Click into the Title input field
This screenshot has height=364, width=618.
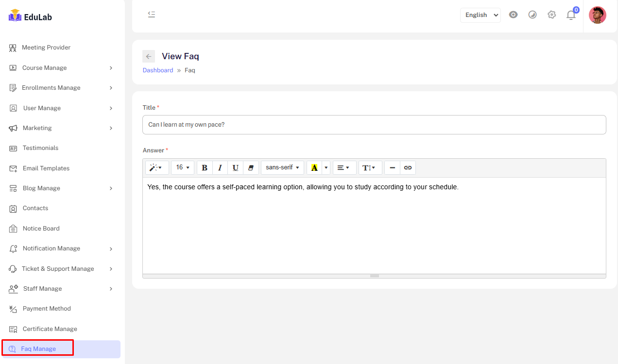pyautogui.click(x=374, y=125)
